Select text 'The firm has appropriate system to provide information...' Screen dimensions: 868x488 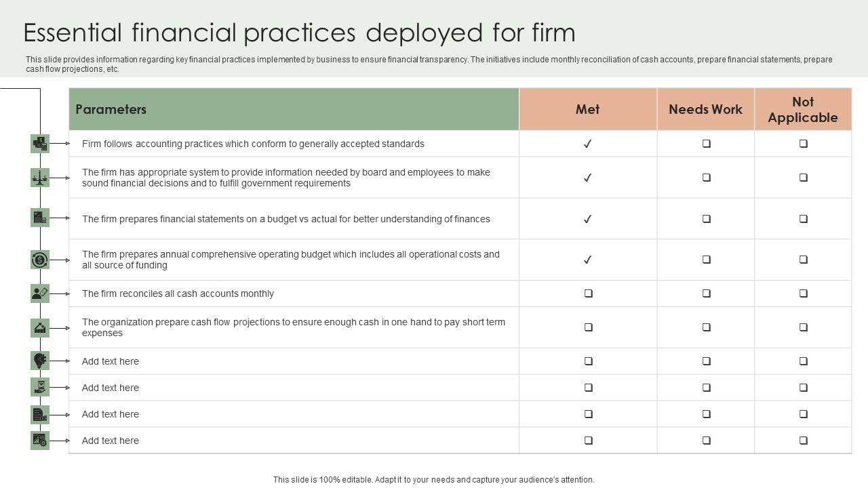(x=286, y=178)
